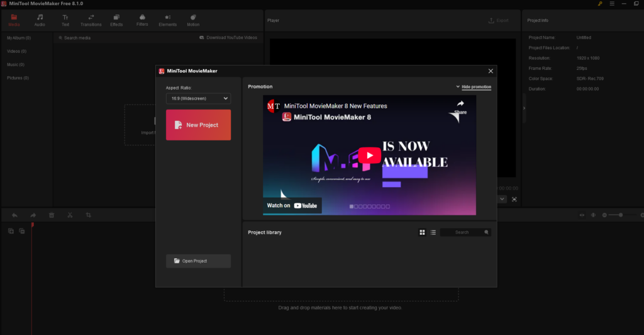The height and width of the screenshot is (335, 644).
Task: Click the key upgrade icon in title bar
Action: [600, 4]
